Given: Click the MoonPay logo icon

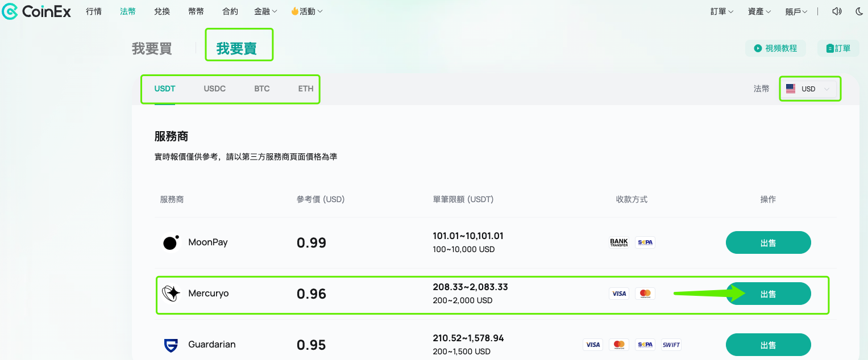Looking at the screenshot, I should 171,242.
